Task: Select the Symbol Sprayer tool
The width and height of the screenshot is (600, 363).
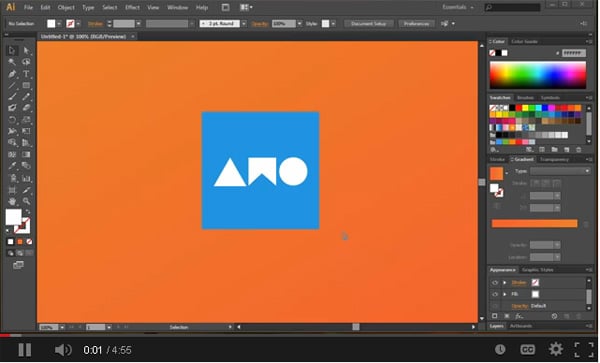Action: point(12,178)
